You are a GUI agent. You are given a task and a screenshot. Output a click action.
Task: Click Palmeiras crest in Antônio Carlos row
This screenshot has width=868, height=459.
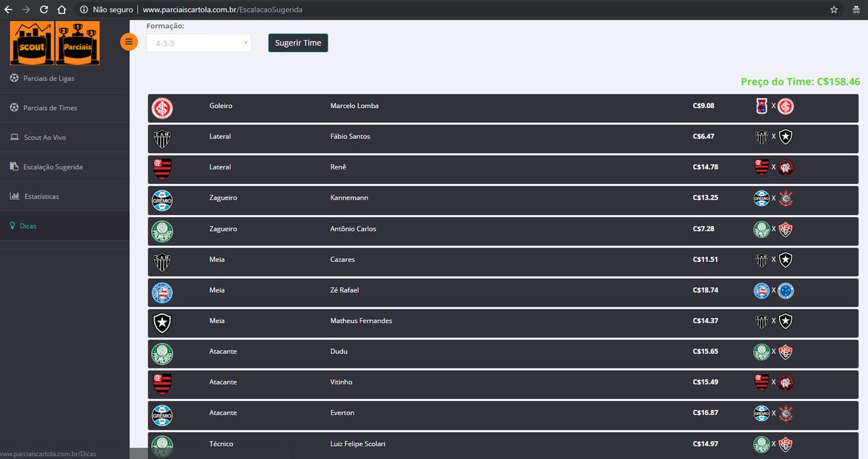coord(162,230)
